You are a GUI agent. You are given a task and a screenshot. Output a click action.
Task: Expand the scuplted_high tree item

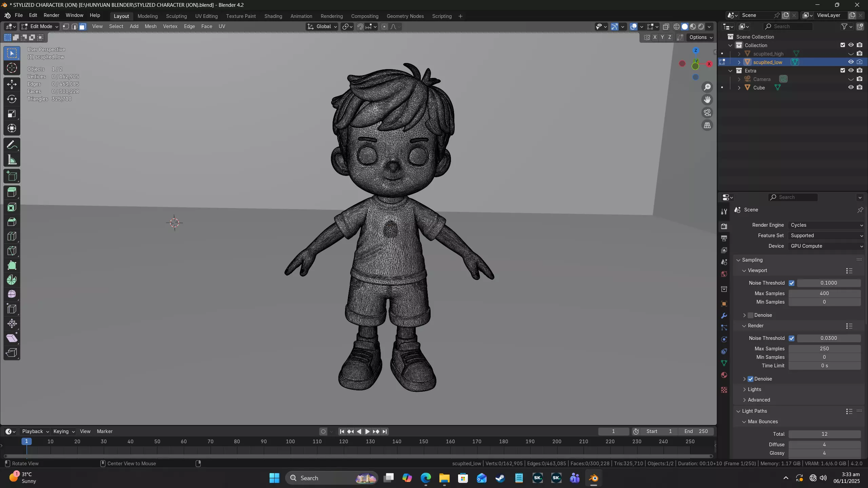(x=739, y=54)
